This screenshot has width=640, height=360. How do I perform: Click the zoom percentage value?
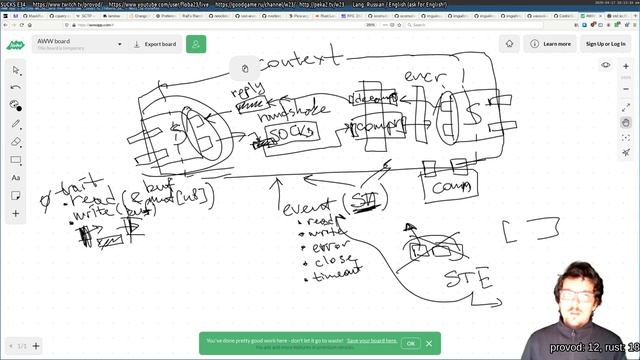(626, 78)
